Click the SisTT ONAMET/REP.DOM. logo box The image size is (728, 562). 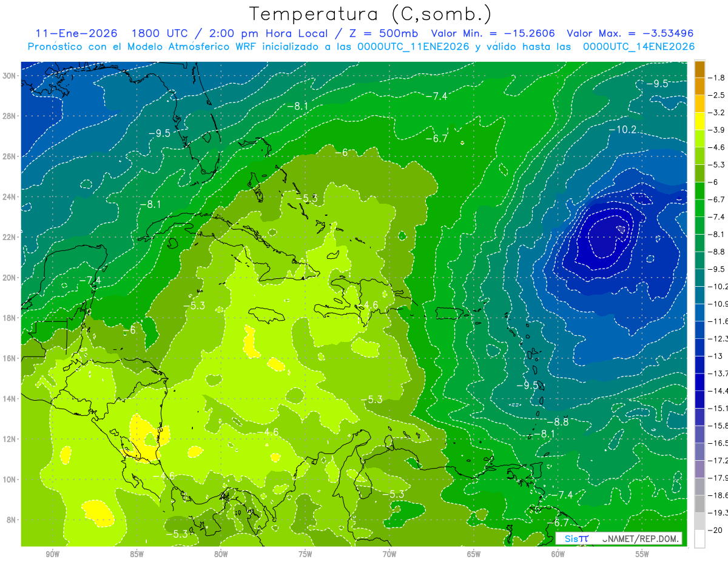tap(618, 538)
